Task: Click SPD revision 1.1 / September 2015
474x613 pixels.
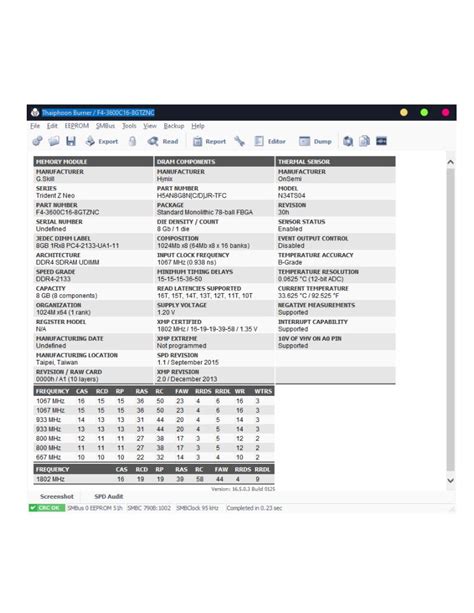Action: tap(188, 362)
